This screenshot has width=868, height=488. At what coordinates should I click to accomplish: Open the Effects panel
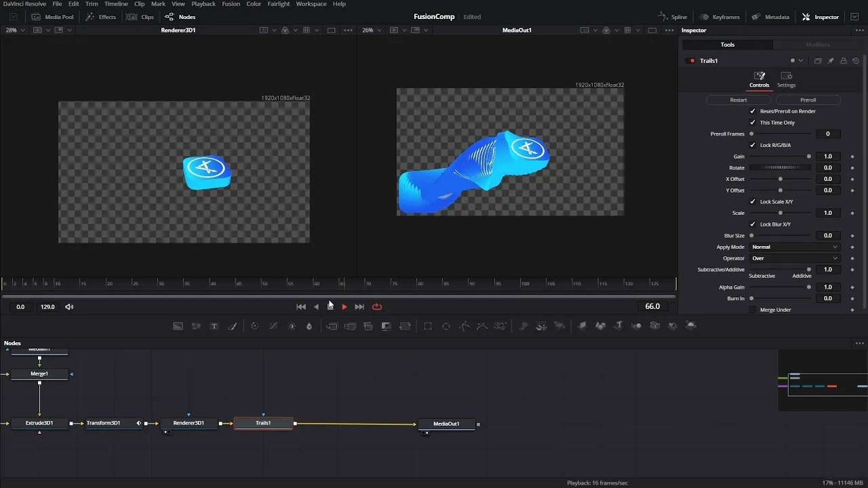pos(101,17)
